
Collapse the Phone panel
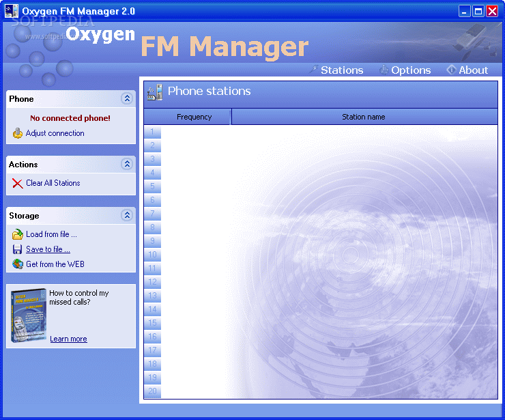click(127, 98)
